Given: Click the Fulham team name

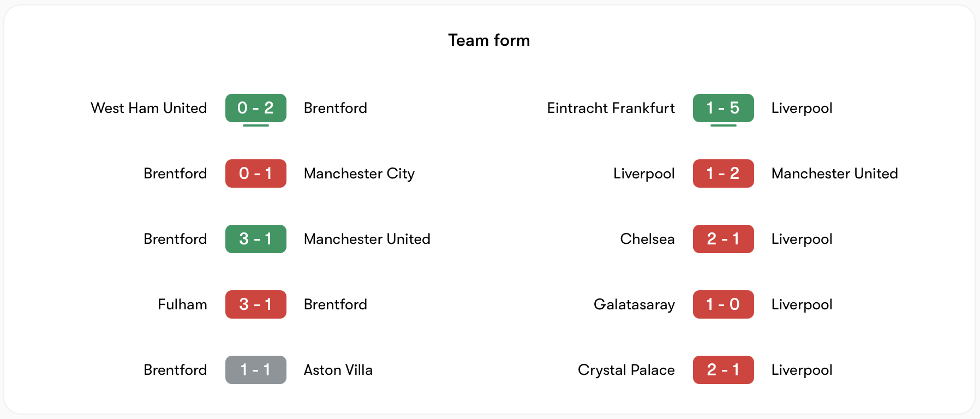Looking at the screenshot, I should [182, 304].
